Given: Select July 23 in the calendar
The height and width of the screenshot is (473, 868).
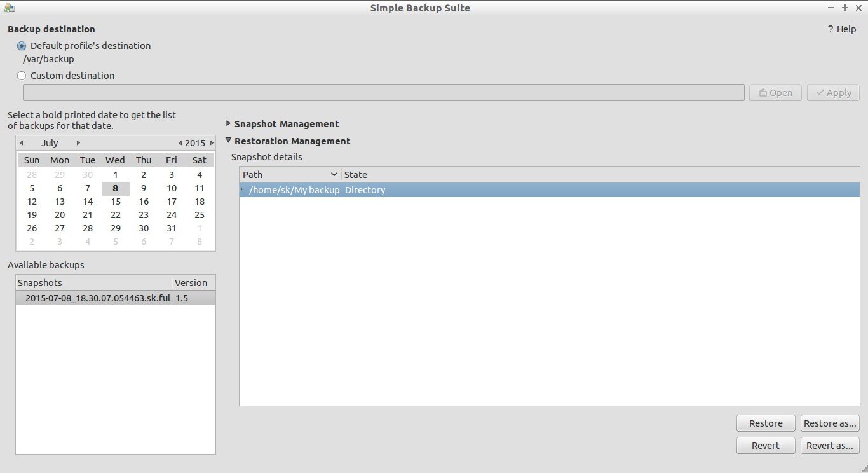Looking at the screenshot, I should [144, 215].
